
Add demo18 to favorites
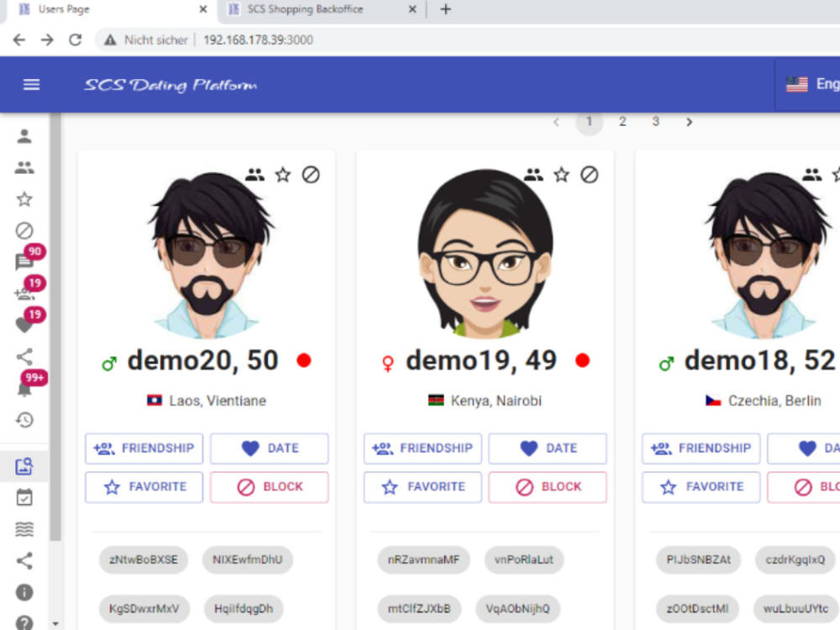click(701, 487)
